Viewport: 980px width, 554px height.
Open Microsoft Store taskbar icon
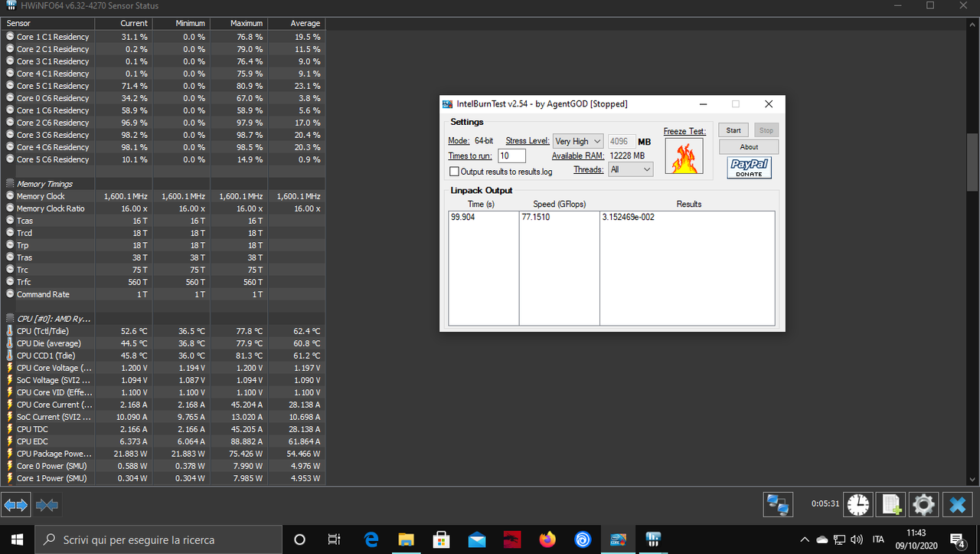pos(441,539)
